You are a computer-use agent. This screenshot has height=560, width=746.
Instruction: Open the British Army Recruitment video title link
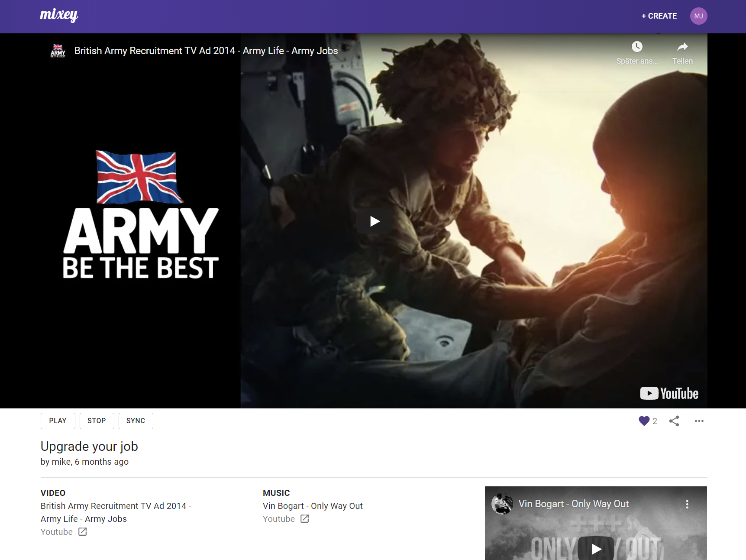pos(206,51)
